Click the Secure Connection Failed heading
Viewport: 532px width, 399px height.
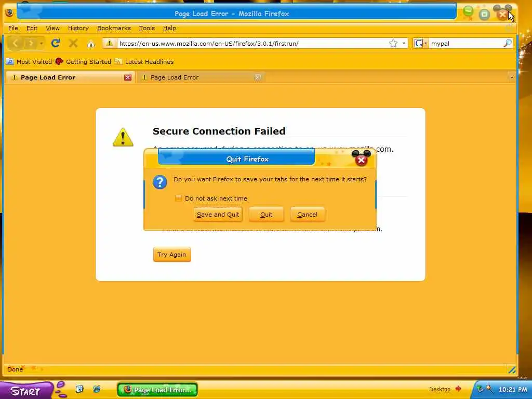pyautogui.click(x=219, y=131)
